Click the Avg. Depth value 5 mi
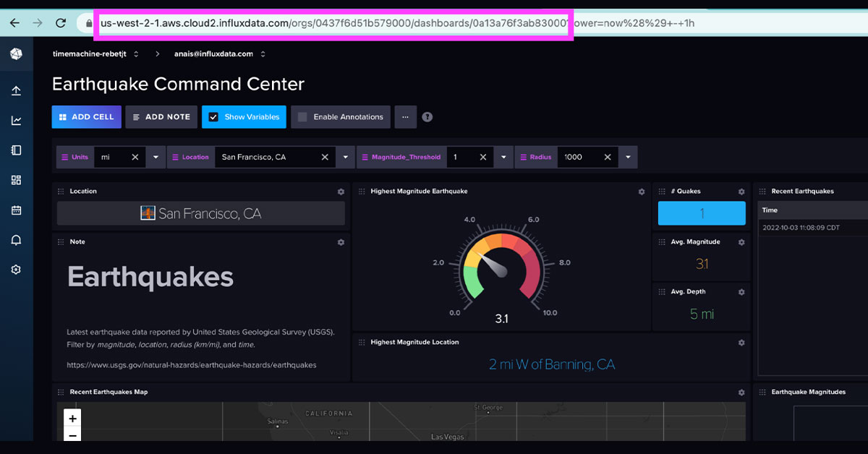 point(702,314)
